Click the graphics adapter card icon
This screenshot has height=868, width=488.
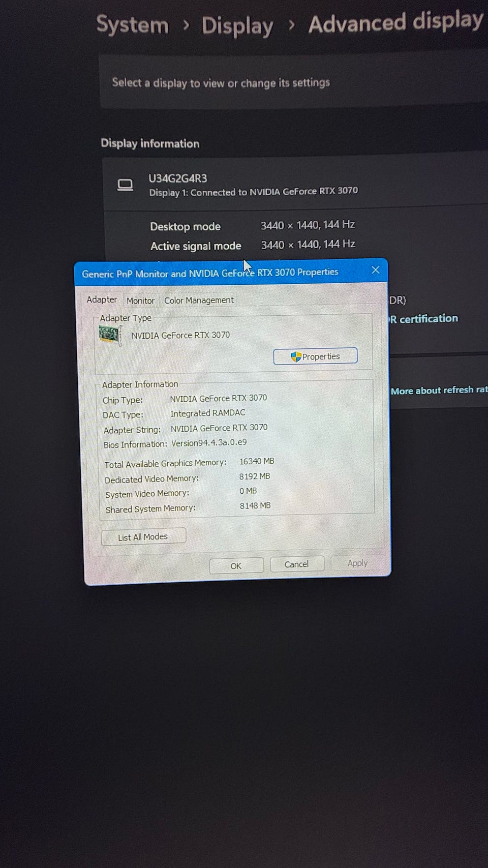(x=110, y=335)
